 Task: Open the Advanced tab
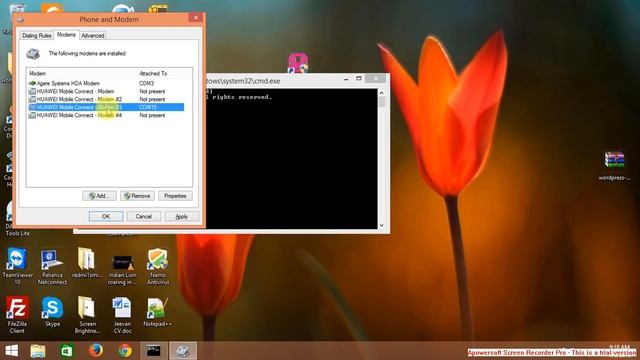pos(93,36)
